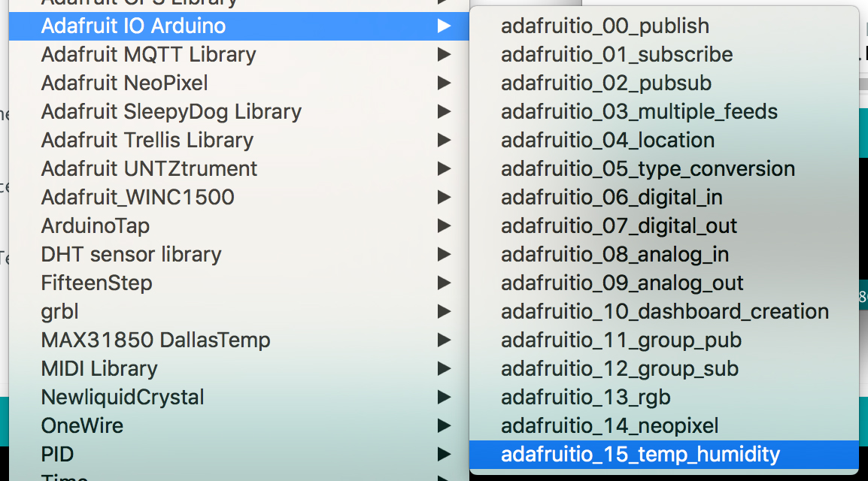Select the adafruitio_10_dashboard_creation example

click(x=665, y=311)
